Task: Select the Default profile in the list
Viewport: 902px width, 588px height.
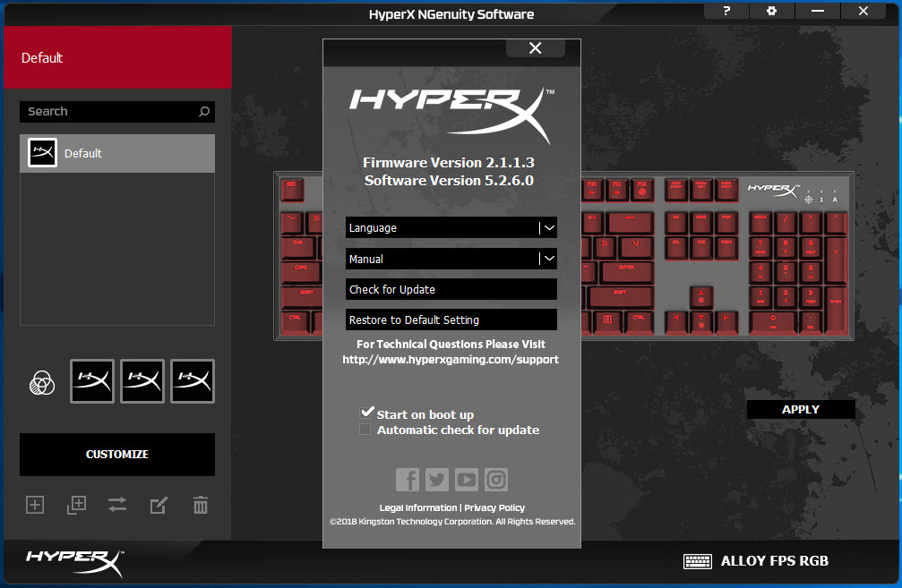Action: [x=117, y=153]
